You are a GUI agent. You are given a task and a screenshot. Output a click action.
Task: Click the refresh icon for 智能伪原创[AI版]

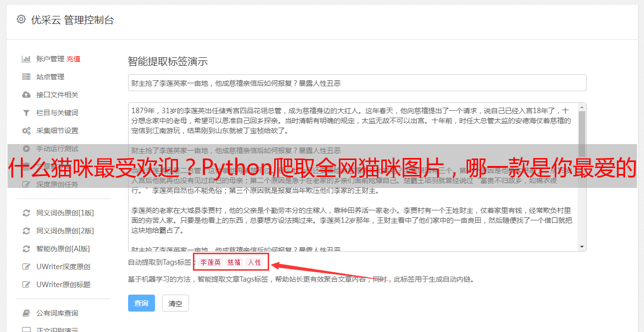26,249
